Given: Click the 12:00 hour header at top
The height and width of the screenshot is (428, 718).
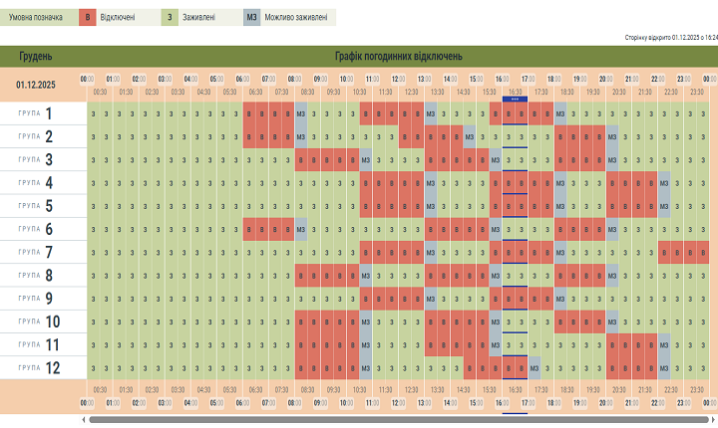Looking at the screenshot, I should 398,78.
